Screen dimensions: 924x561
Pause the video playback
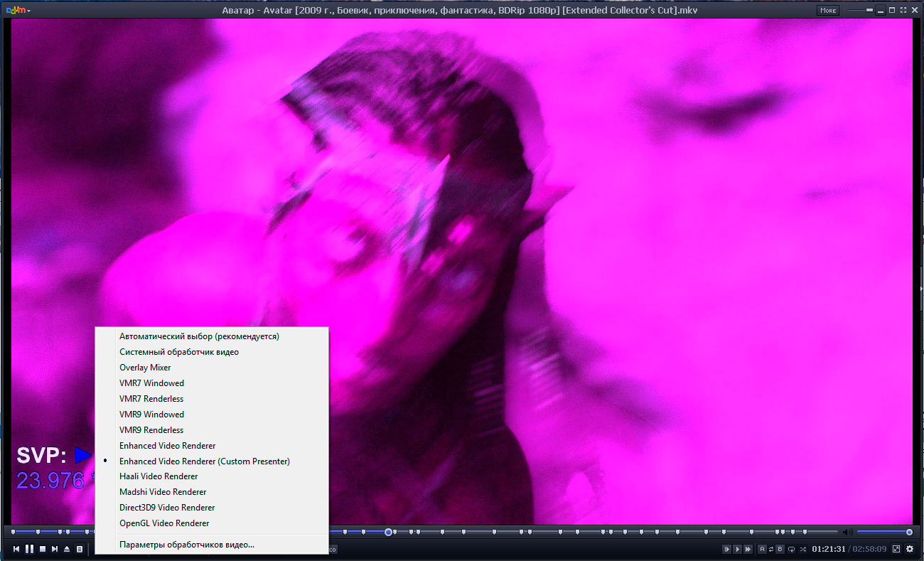pos(29,549)
